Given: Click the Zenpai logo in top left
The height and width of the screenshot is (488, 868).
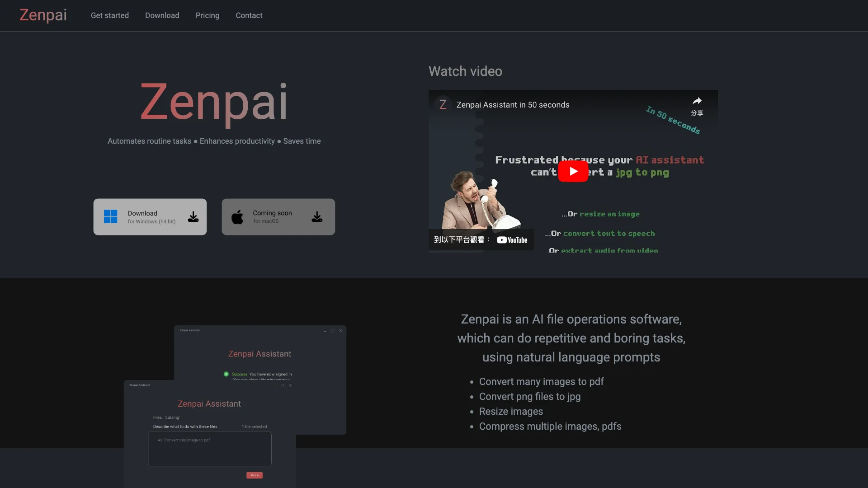Looking at the screenshot, I should 43,15.
